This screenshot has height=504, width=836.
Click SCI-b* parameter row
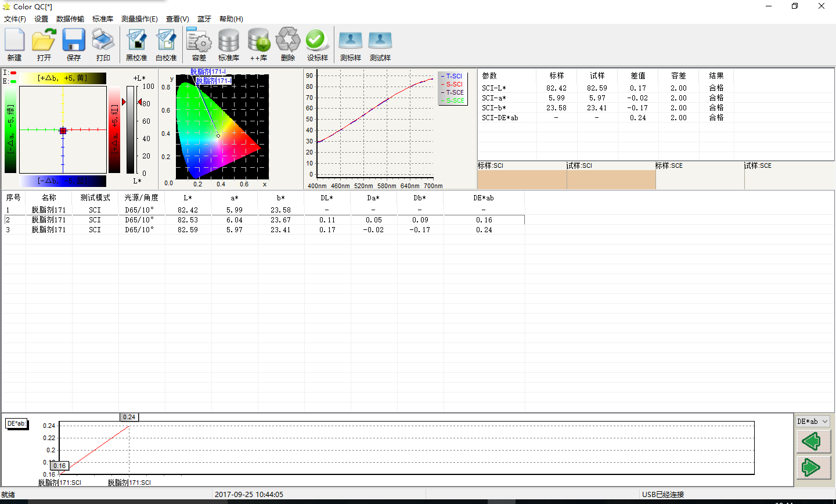pyautogui.click(x=606, y=108)
